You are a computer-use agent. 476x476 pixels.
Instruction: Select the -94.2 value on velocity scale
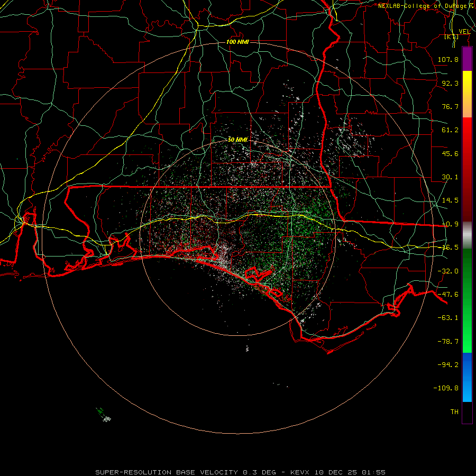(x=448, y=364)
